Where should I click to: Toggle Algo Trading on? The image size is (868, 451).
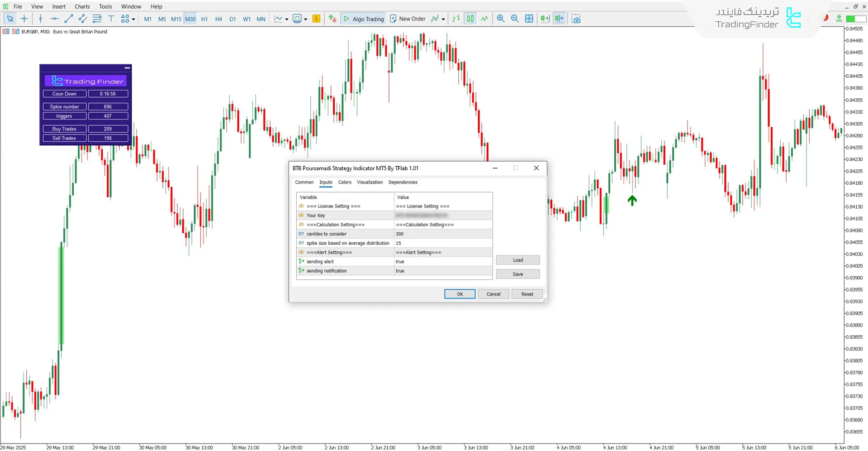363,19
